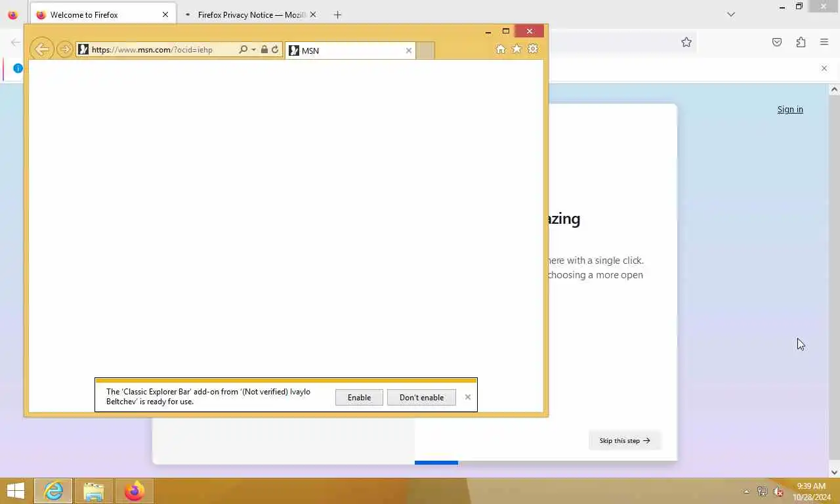The image size is (840, 504).
Task: Open a new tab in Internet Explorer
Action: coord(426,51)
